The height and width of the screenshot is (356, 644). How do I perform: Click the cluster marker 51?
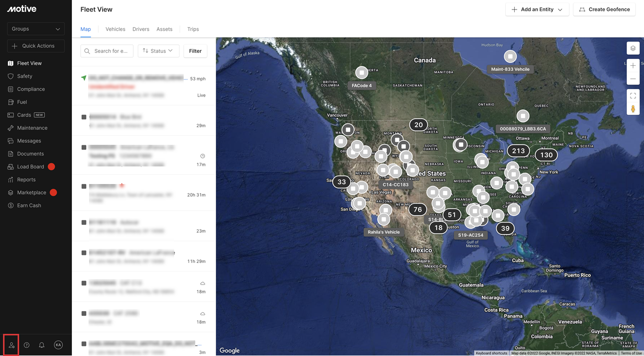pyautogui.click(x=452, y=215)
